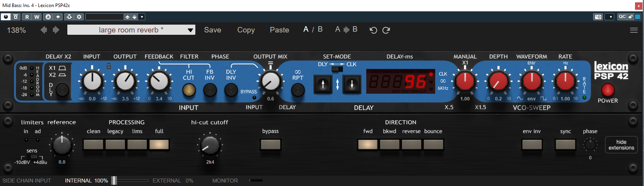Enable Write automation W button
The width and height of the screenshot is (644, 186).
37,17
